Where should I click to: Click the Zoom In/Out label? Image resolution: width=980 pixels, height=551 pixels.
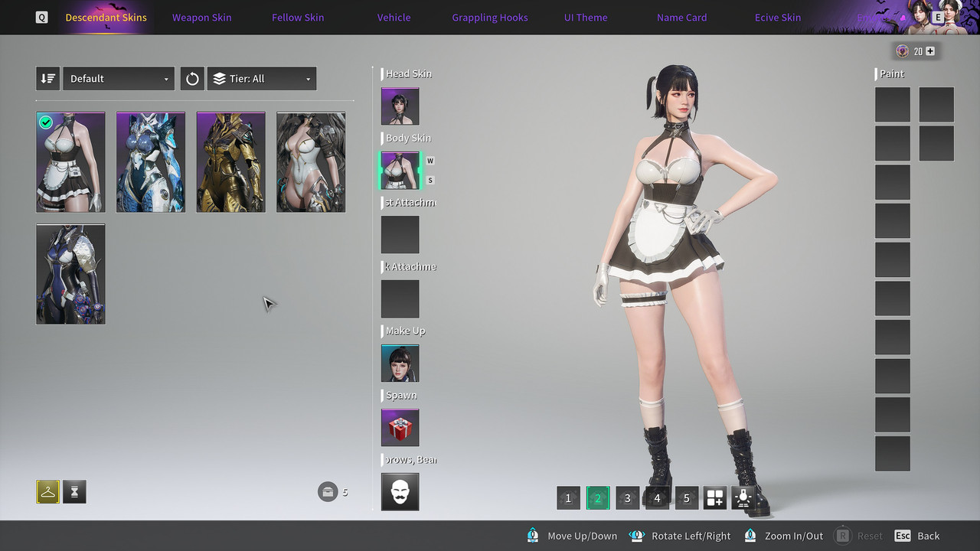coord(794,536)
